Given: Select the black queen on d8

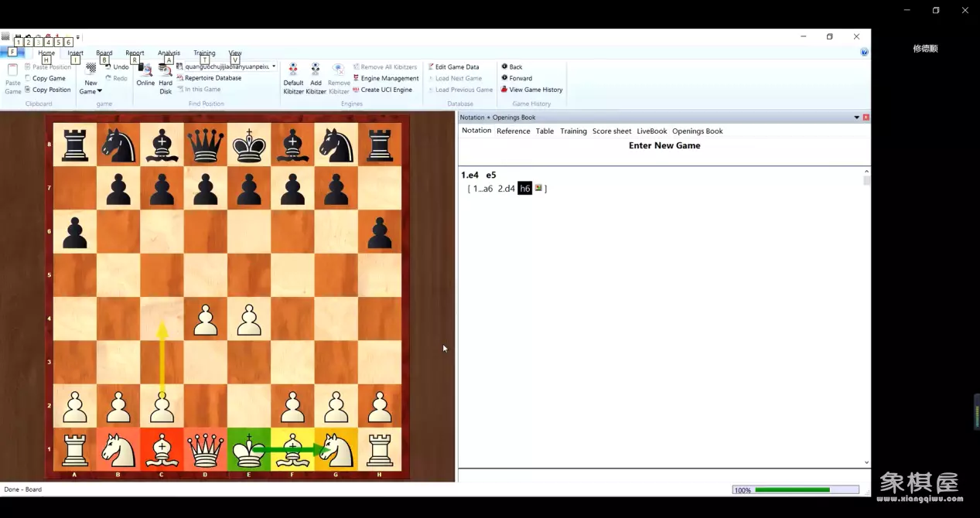Looking at the screenshot, I should [x=205, y=145].
